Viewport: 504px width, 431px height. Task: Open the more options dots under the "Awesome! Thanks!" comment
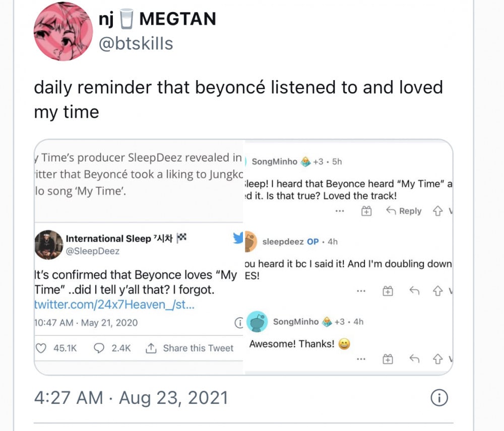coord(360,359)
